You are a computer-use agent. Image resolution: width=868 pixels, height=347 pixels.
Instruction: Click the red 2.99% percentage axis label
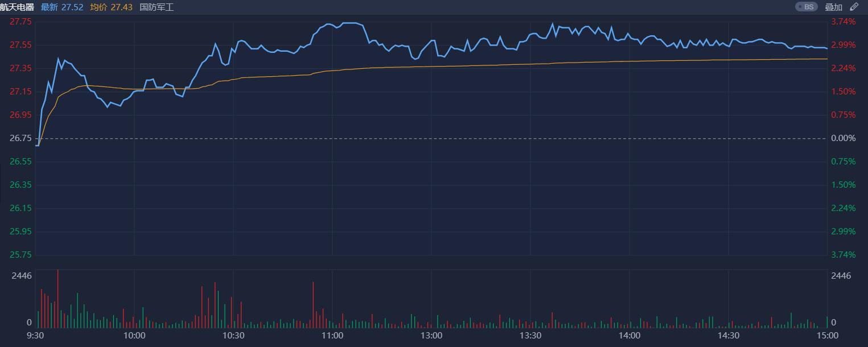coord(843,45)
